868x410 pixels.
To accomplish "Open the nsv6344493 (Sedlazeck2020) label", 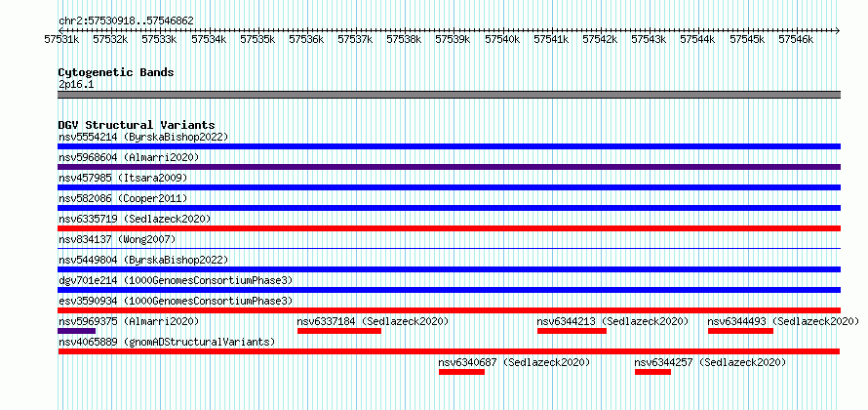I will click(783, 321).
